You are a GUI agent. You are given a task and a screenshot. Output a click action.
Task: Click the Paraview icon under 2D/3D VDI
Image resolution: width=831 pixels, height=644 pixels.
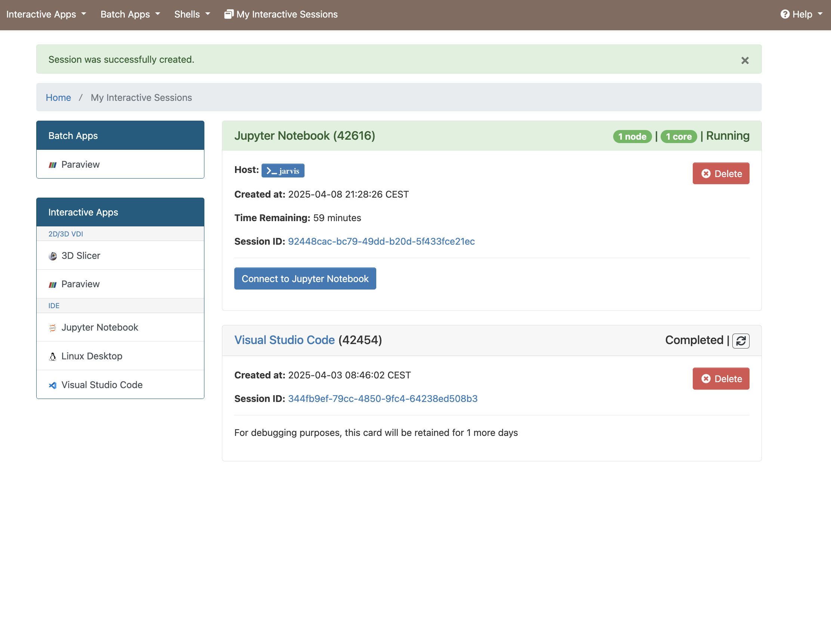(x=53, y=285)
